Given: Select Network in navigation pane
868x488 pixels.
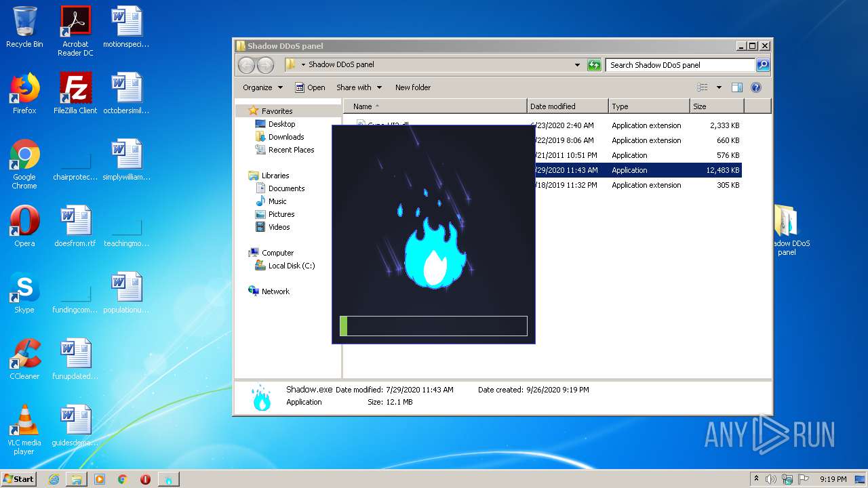Looking at the screenshot, I should pyautogui.click(x=275, y=291).
